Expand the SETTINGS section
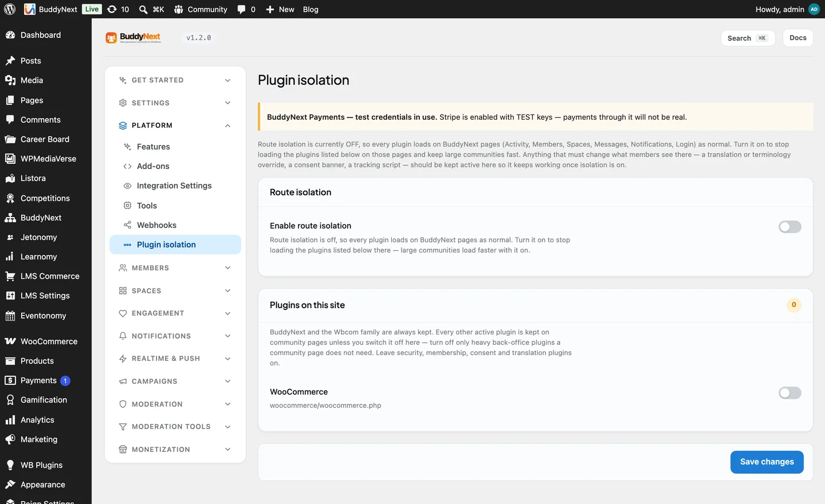The width and height of the screenshot is (825, 504). 175,103
